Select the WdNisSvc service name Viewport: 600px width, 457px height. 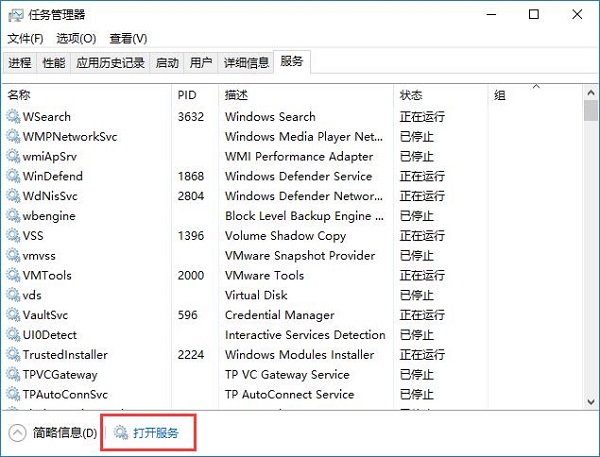click(x=50, y=196)
